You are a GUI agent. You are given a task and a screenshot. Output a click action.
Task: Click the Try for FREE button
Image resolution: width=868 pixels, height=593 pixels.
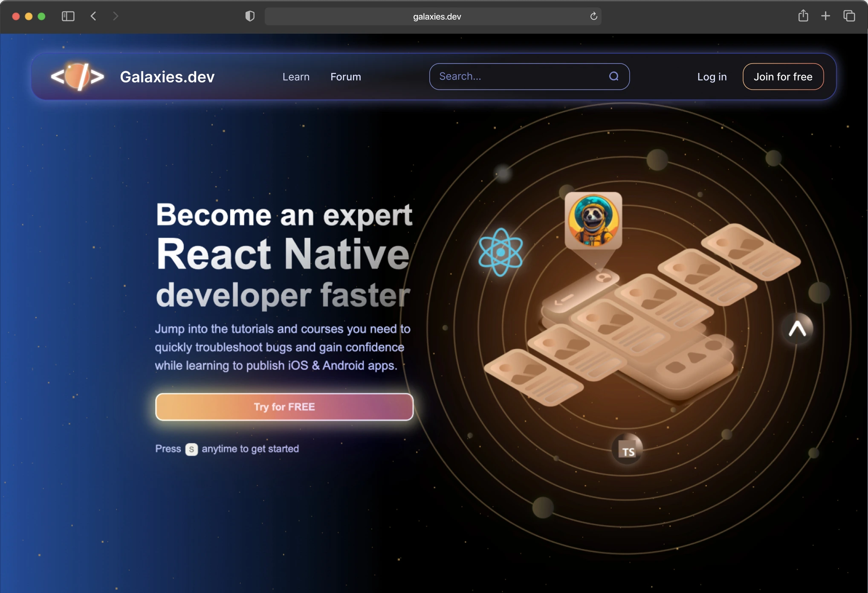[x=284, y=407]
